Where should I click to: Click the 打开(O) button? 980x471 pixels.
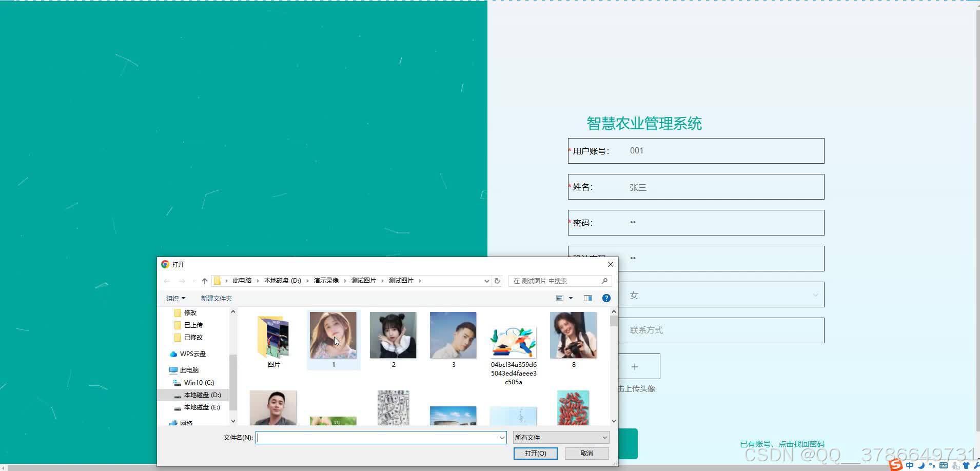point(535,453)
